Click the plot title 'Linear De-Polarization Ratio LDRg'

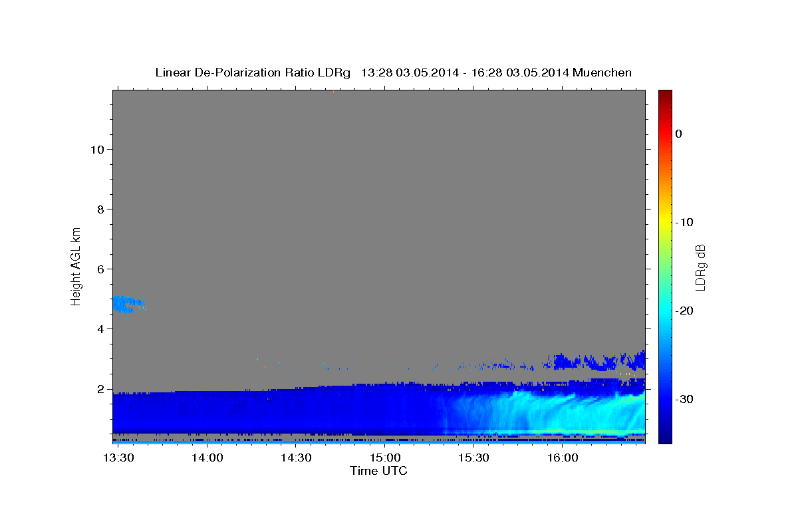(253, 72)
